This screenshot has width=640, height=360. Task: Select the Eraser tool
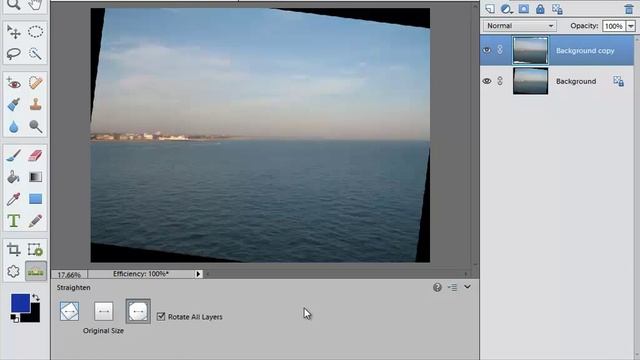pyautogui.click(x=36, y=156)
